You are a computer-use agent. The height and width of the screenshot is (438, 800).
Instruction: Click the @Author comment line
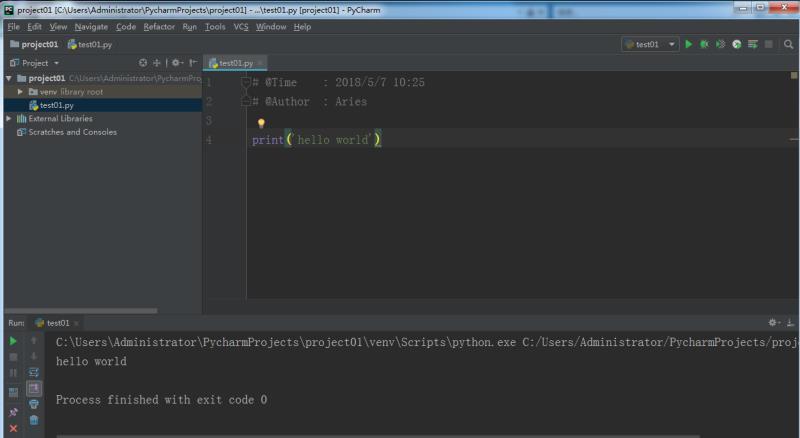(x=310, y=102)
